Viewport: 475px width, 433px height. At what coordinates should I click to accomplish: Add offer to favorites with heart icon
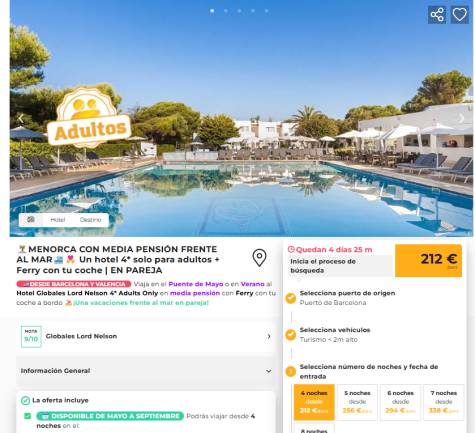coord(459,15)
